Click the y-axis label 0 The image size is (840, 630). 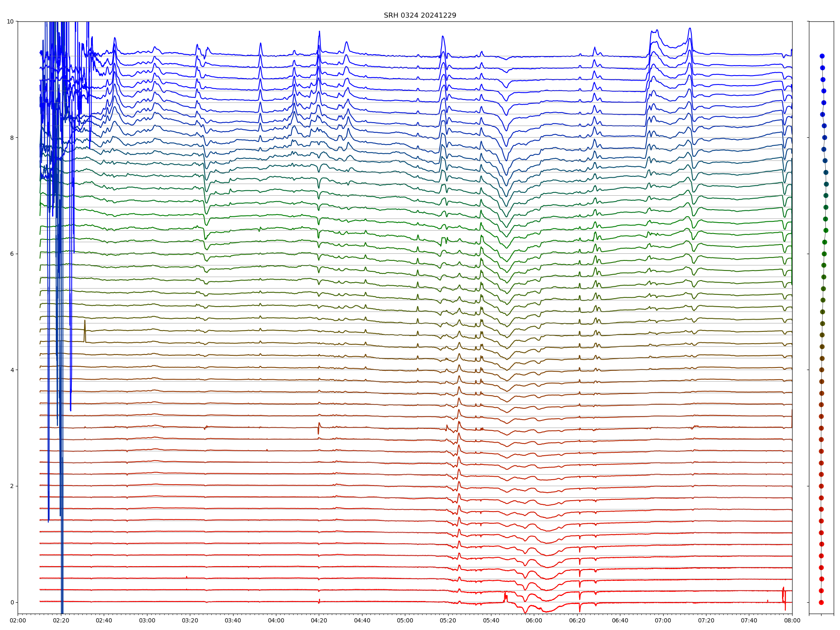pyautogui.click(x=12, y=602)
